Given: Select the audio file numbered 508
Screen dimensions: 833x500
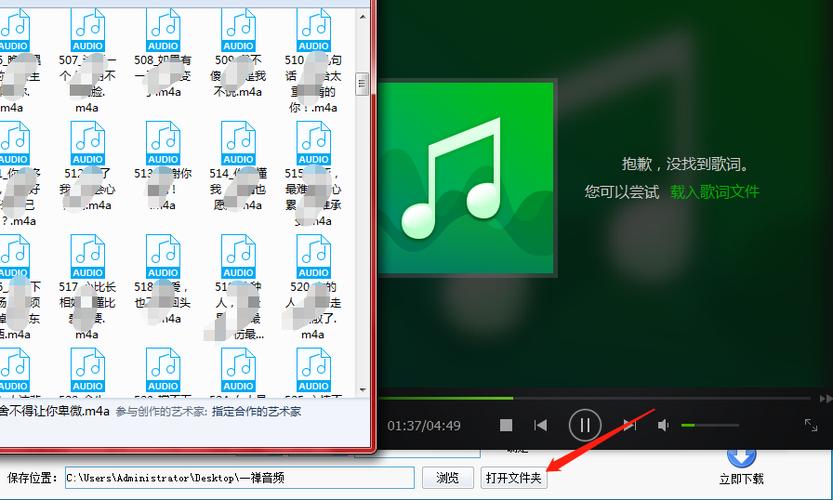Looking at the screenshot, I should (x=163, y=53).
